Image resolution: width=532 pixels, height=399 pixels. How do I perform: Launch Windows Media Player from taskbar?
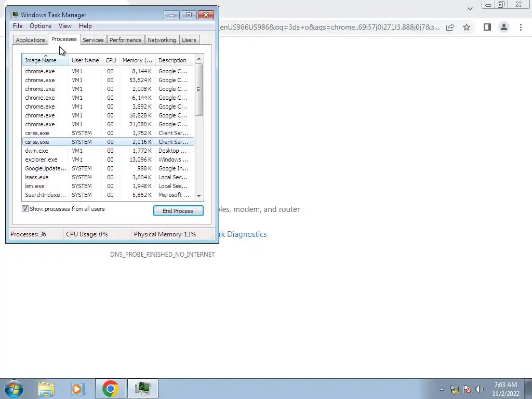(x=78, y=389)
